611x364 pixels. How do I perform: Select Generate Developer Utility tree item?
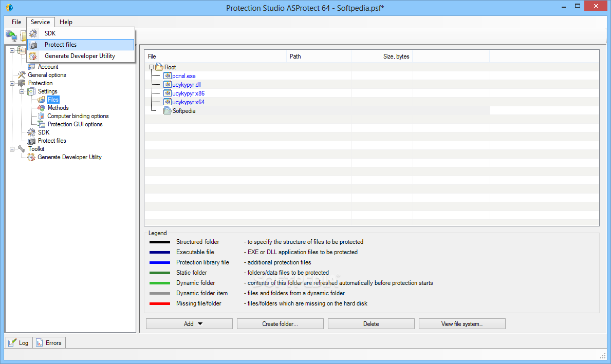[x=70, y=157]
